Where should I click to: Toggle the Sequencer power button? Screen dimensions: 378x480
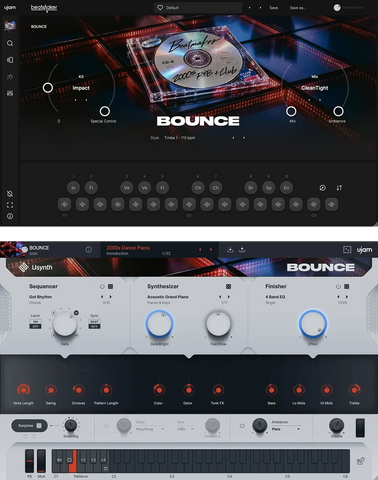(102, 286)
